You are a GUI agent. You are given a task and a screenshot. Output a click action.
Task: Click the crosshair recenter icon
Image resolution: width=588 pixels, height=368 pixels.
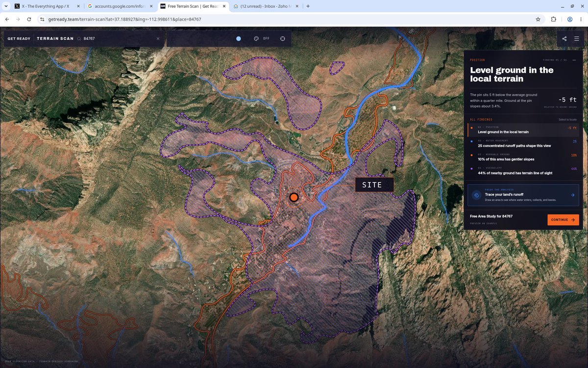(x=283, y=38)
